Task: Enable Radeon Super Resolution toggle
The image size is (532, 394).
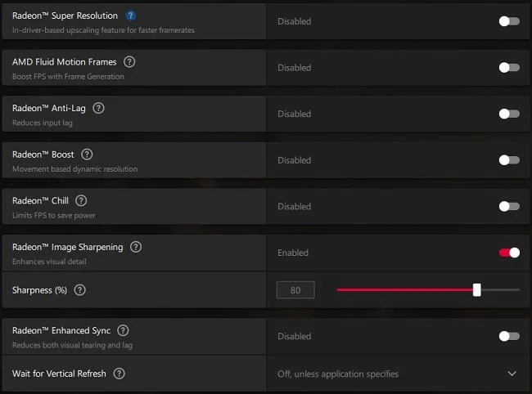Action: tap(509, 21)
